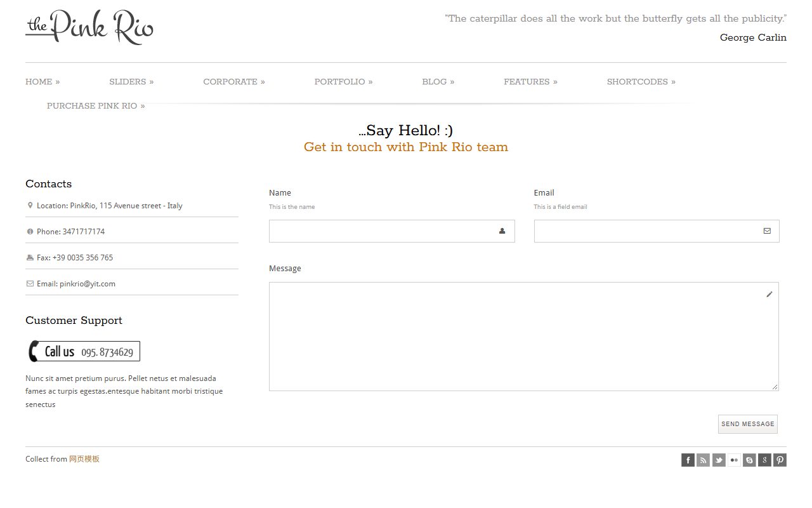812x508 pixels.
Task: Click the pencil icon in Message box
Action: tap(769, 294)
